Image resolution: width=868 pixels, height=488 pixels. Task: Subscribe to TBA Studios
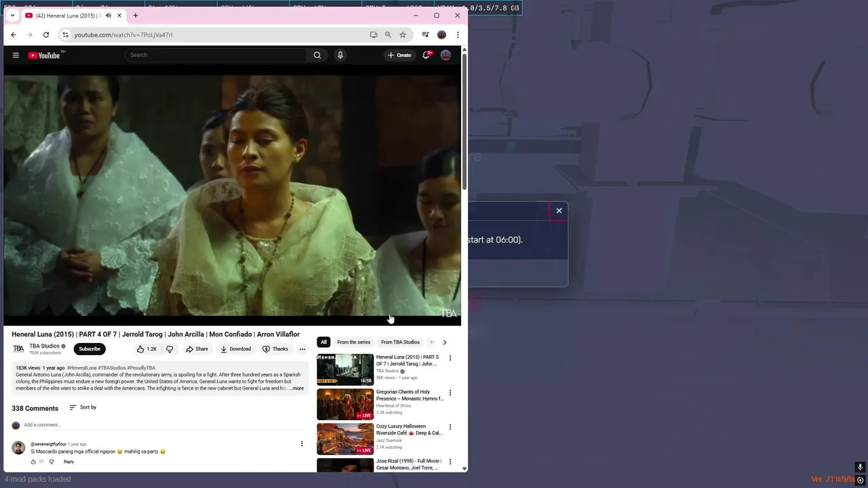coord(90,349)
